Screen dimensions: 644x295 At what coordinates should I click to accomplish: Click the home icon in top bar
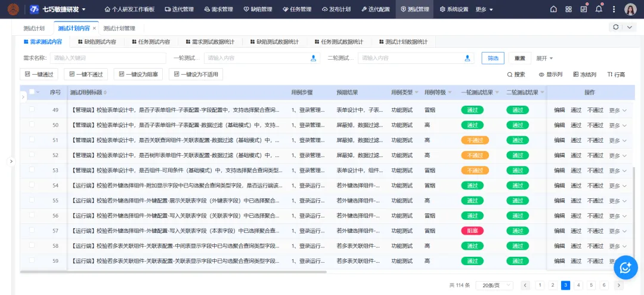pos(553,10)
